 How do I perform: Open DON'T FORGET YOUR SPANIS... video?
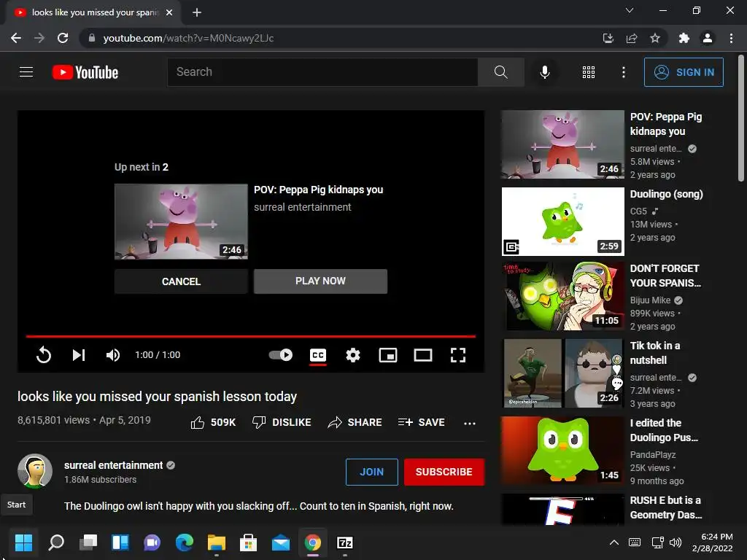click(562, 296)
